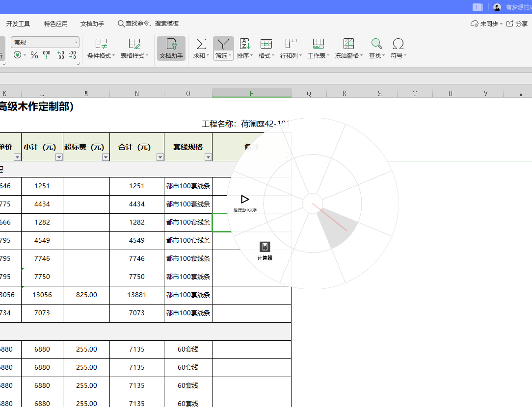This screenshot has height=407, width=532.
Task: Click the 求和 sum icon
Action: [201, 44]
